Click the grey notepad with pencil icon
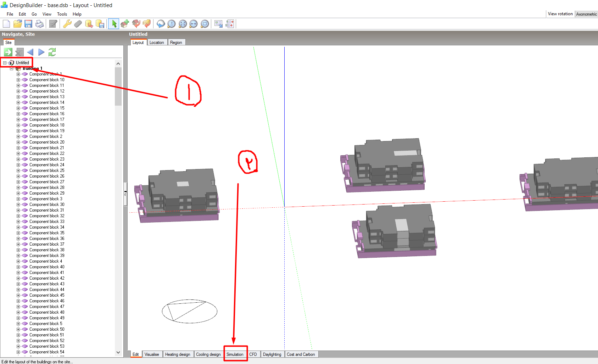This screenshot has height=364, width=598. coord(53,24)
